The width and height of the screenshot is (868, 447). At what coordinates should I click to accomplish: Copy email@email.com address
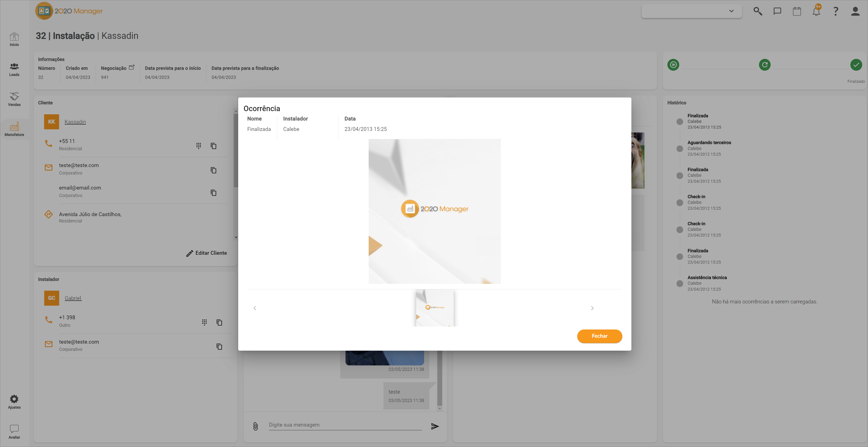click(x=213, y=193)
